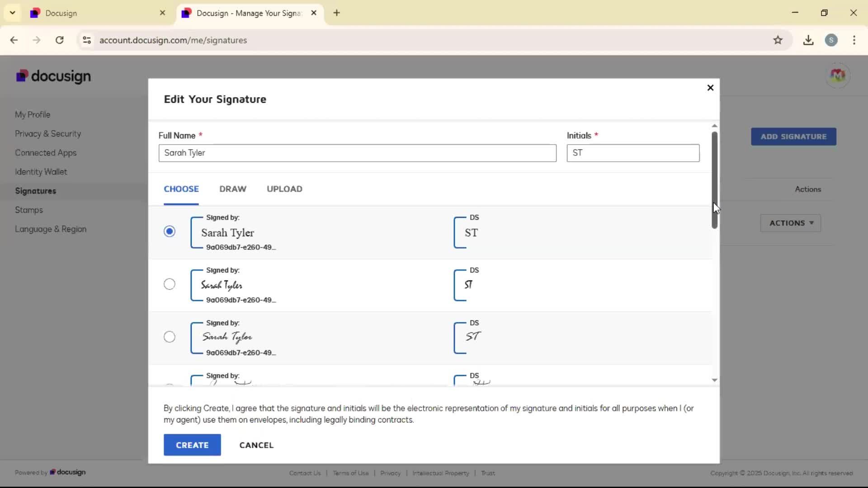Click the Full Name input field
Image resolution: width=868 pixels, height=488 pixels.
coord(358,153)
